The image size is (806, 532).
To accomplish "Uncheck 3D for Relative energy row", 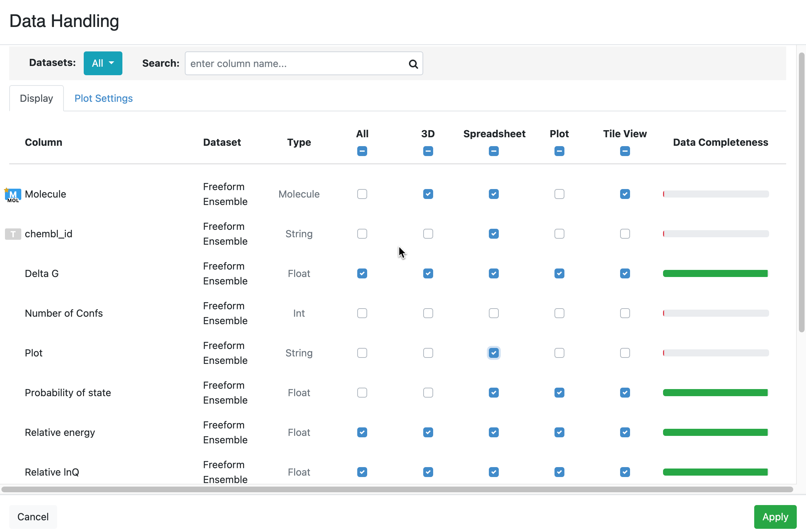I will [428, 432].
